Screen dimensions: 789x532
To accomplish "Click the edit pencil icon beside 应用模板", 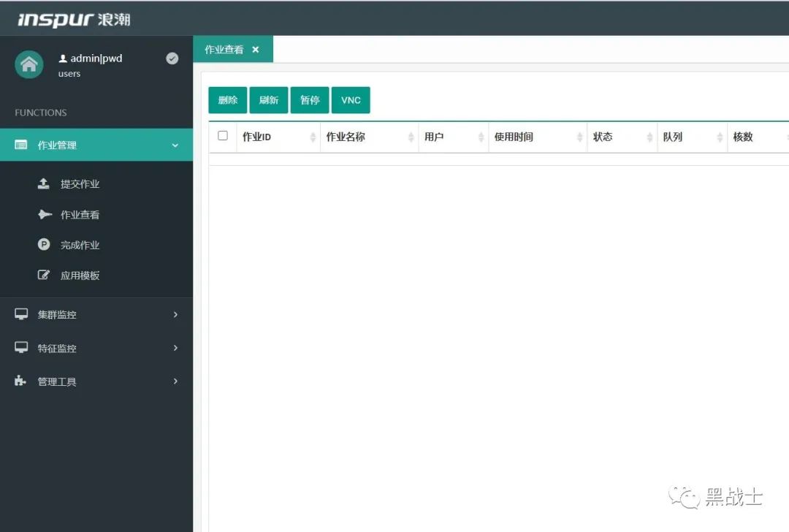I will (x=44, y=275).
